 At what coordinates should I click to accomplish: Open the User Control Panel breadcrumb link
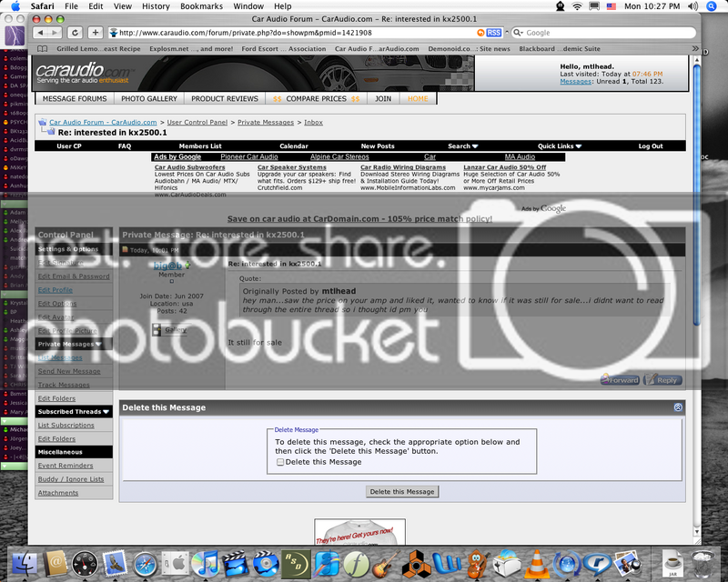pyautogui.click(x=197, y=122)
